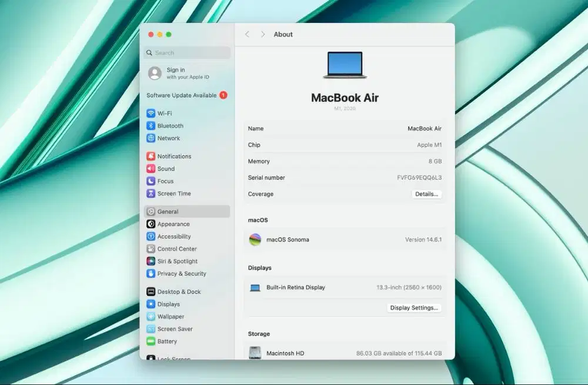
Task: Go forward with the right chevron
Action: coord(263,34)
